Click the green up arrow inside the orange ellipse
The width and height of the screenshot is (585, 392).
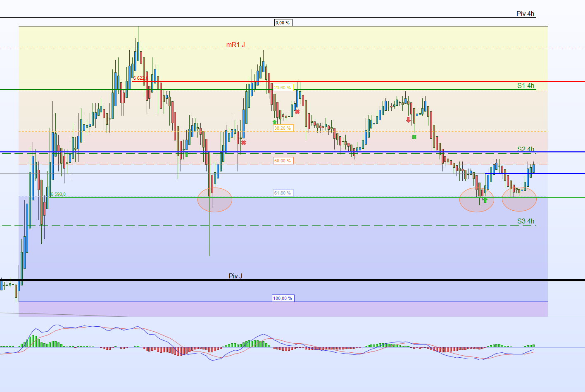(485, 200)
